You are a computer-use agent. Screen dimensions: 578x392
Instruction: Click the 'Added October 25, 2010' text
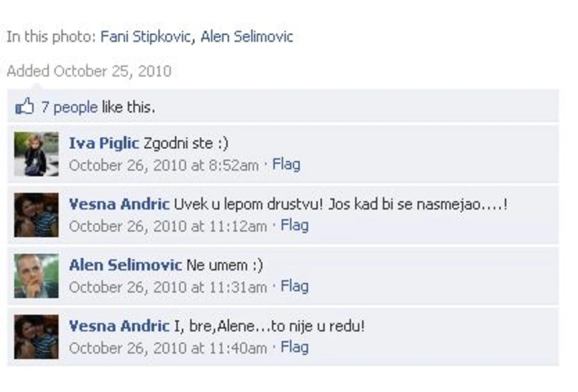click(89, 71)
